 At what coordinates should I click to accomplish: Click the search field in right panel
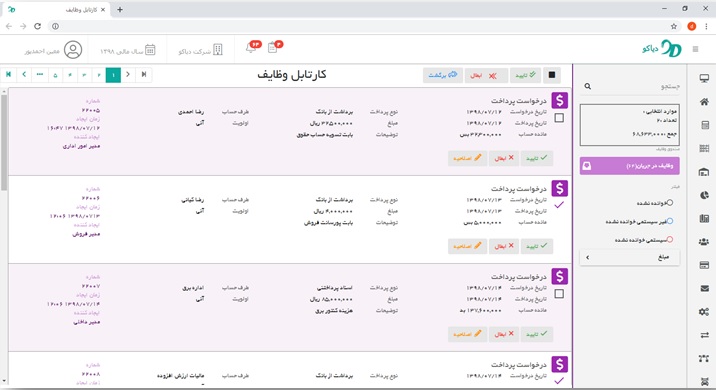pyautogui.click(x=630, y=86)
